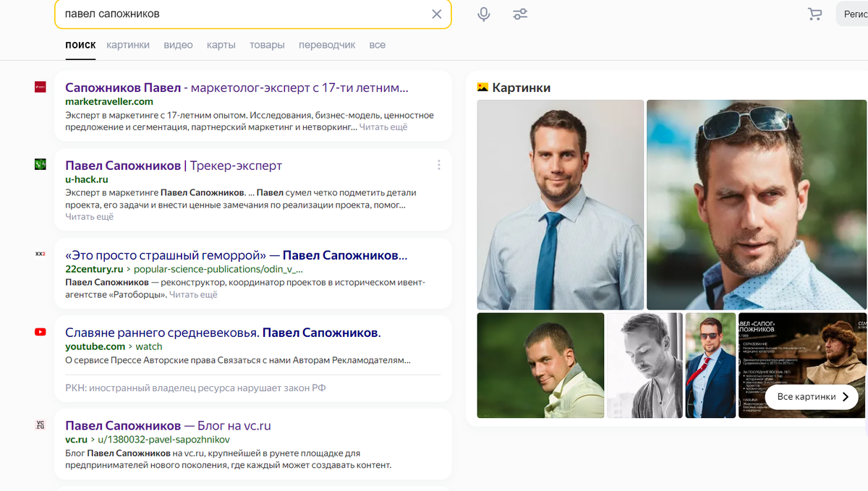Screen dimensions: 868x491
Task: Start voice search with the microphone icon
Action: [484, 14]
